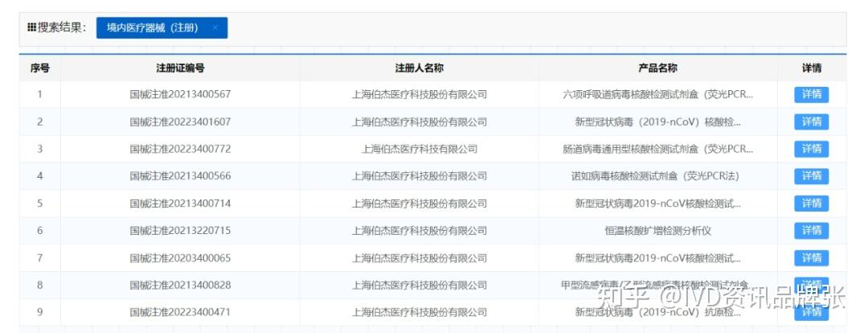Remove the 境内医疗器械 (注册) filter tag via its x

tap(215, 27)
